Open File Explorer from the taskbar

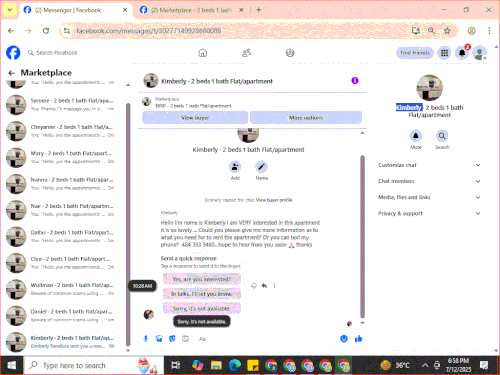pyautogui.click(x=216, y=365)
